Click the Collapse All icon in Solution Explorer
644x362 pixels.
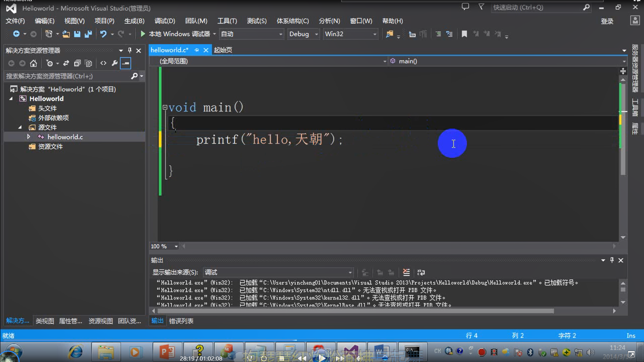click(77, 63)
